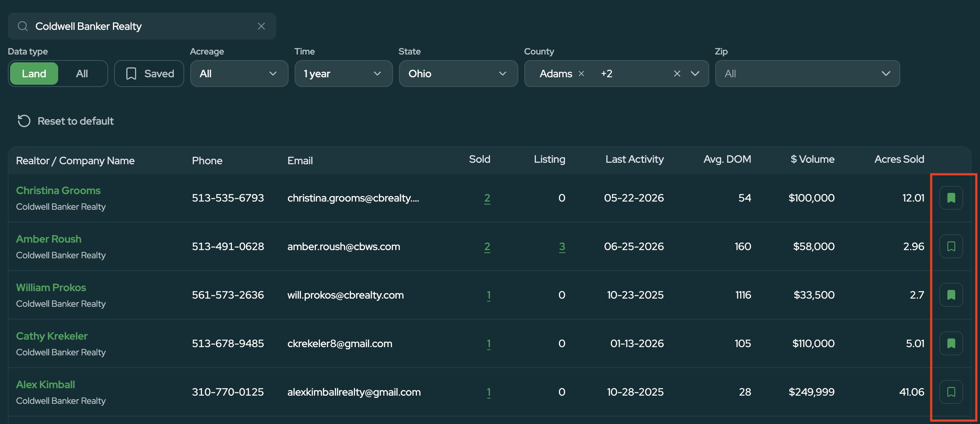This screenshot has width=980, height=424.
Task: Click Avg. DOM value 1116
Action: click(743, 295)
